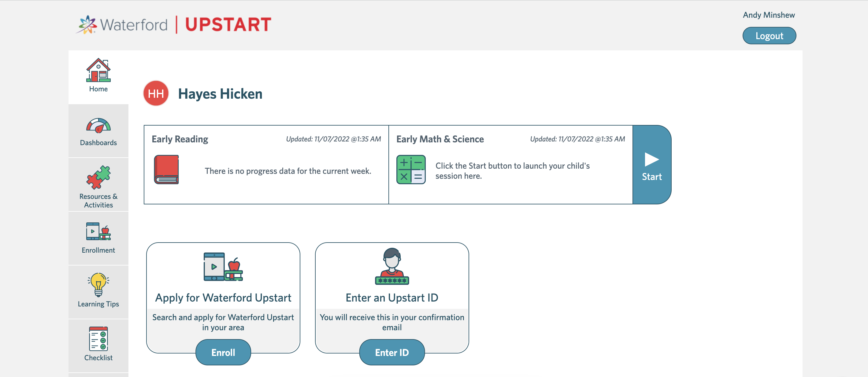Click the red Early Reading book icon

coord(166,169)
